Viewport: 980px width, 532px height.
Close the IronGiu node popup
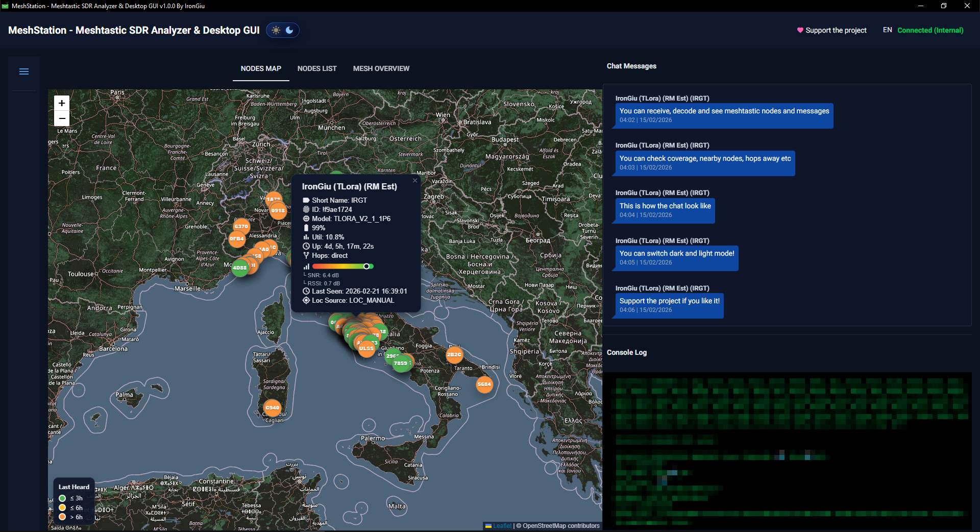click(x=415, y=180)
